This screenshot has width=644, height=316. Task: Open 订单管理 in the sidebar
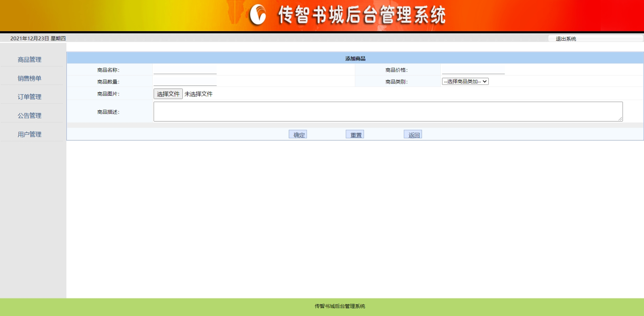[29, 97]
